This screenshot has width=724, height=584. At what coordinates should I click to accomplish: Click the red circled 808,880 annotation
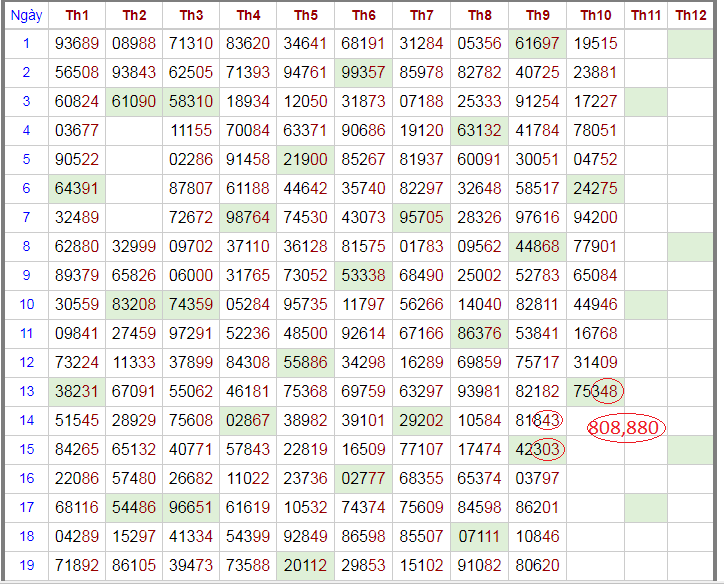625,428
